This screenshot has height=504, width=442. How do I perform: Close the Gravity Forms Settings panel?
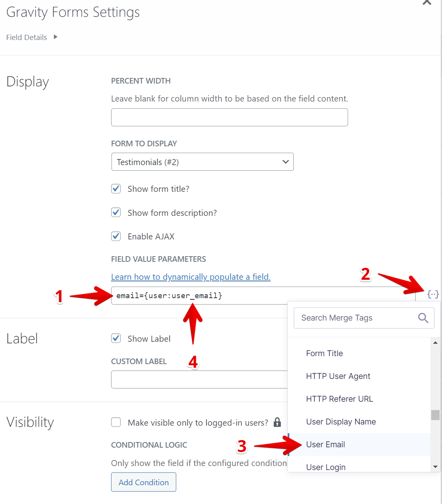pos(427,2)
